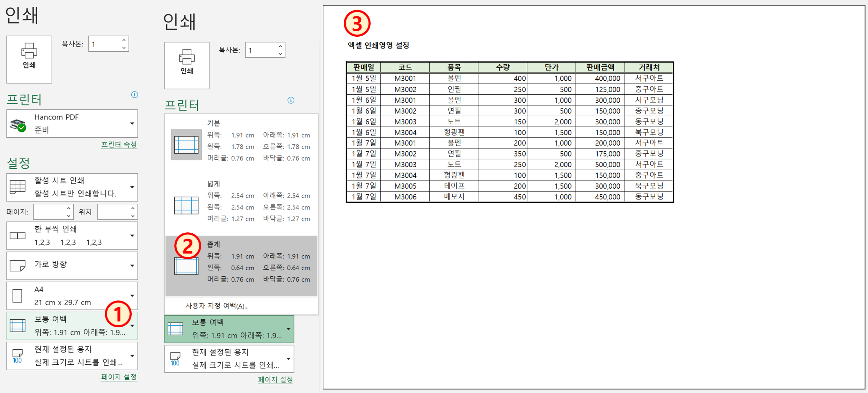Open 사용자 지정 여백 custom margins
Screen dimensions: 868x393
tap(217, 306)
